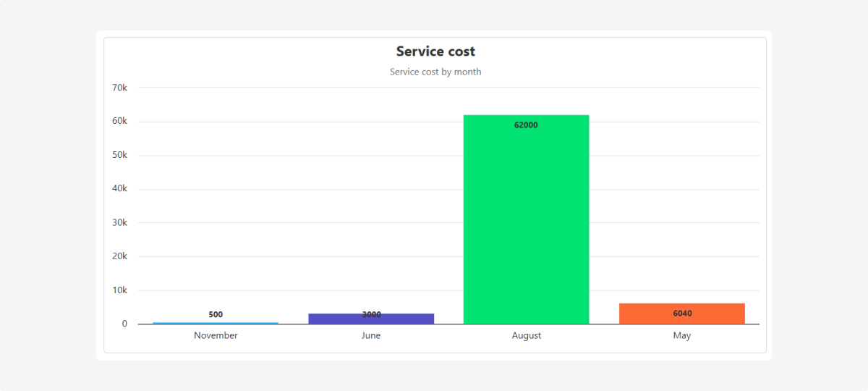Click the November x-axis label
Screen dimensions: 868x391
coord(216,336)
